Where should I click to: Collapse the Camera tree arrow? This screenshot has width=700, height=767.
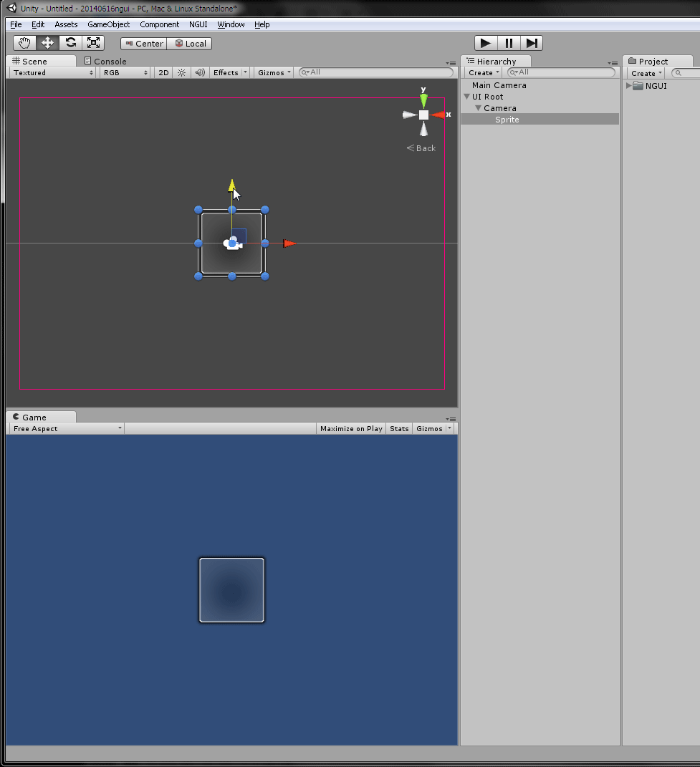click(479, 108)
